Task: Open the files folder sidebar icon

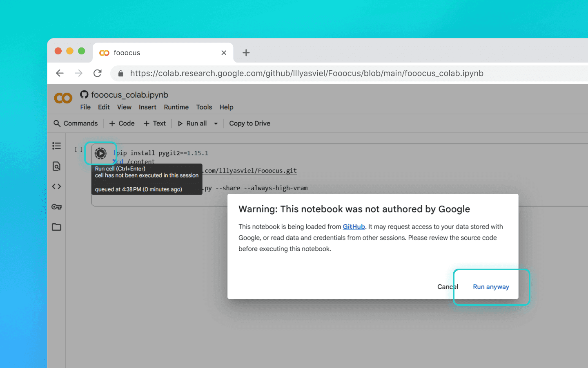Action: click(x=57, y=227)
